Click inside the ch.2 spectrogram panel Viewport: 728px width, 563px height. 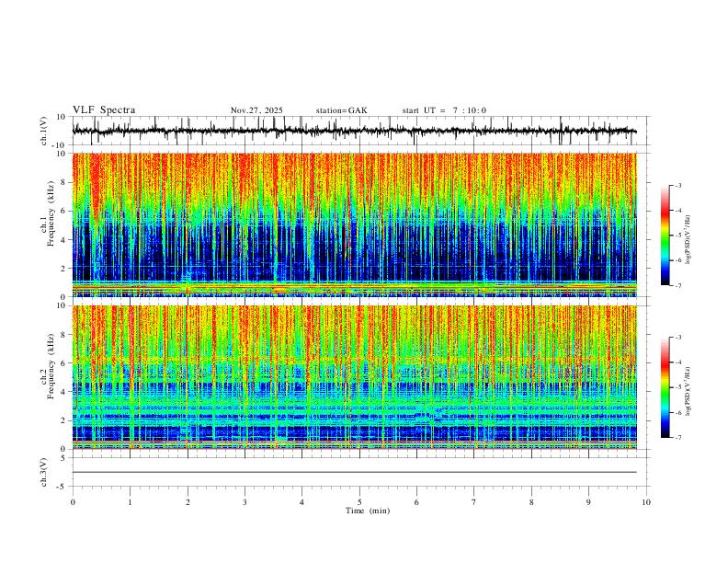click(x=354, y=377)
